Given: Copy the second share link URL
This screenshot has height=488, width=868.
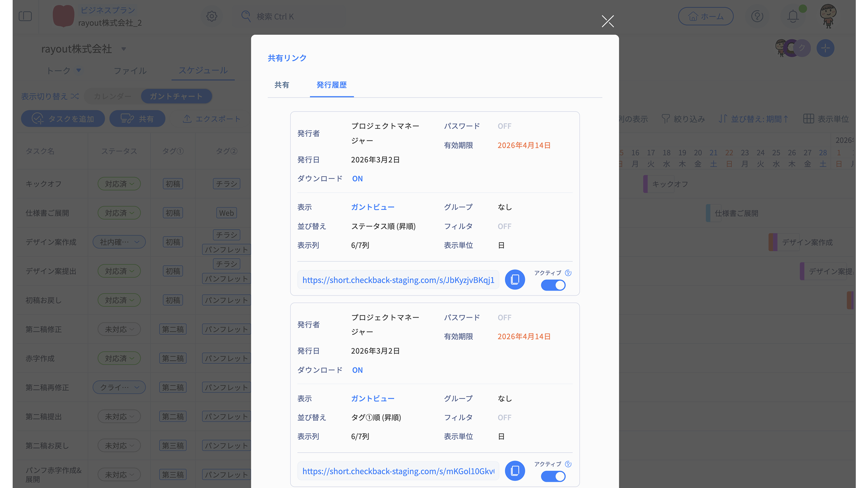Looking at the screenshot, I should coord(514,471).
